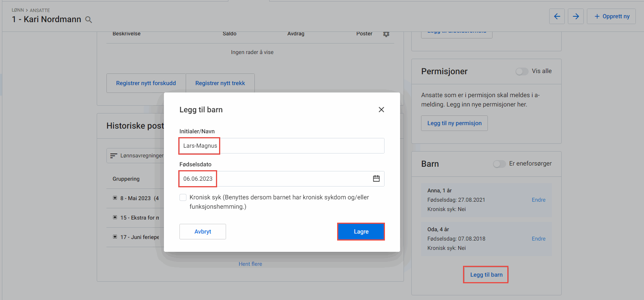The height and width of the screenshot is (300, 644).
Task: Open the calendar picker for Fødselsdato
Action: [376, 179]
